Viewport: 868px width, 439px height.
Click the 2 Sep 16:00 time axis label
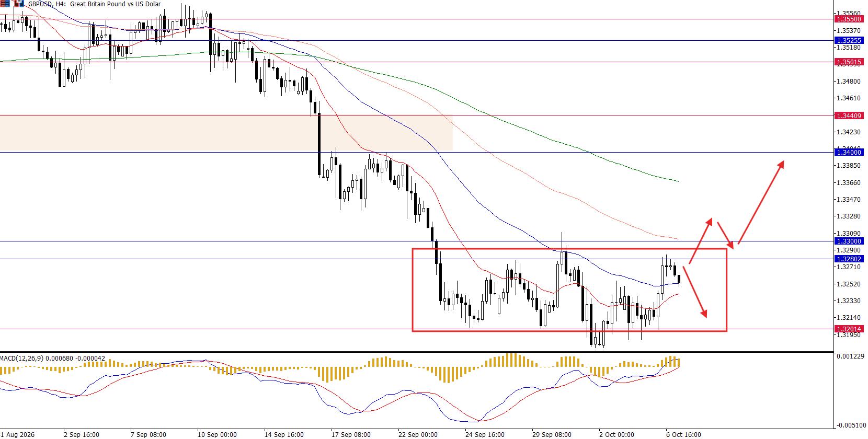(x=81, y=434)
